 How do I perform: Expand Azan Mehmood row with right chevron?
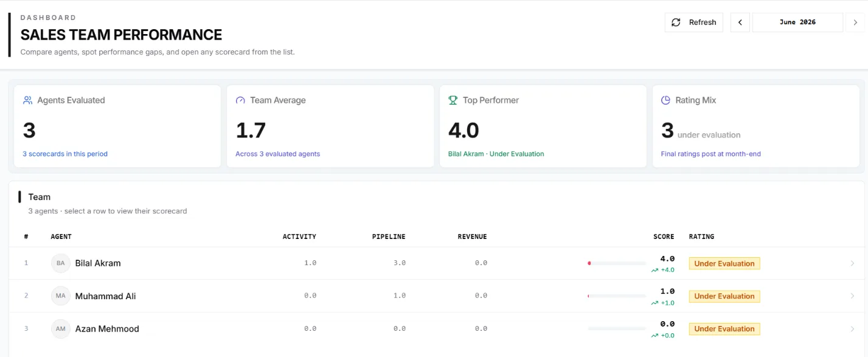click(x=852, y=328)
